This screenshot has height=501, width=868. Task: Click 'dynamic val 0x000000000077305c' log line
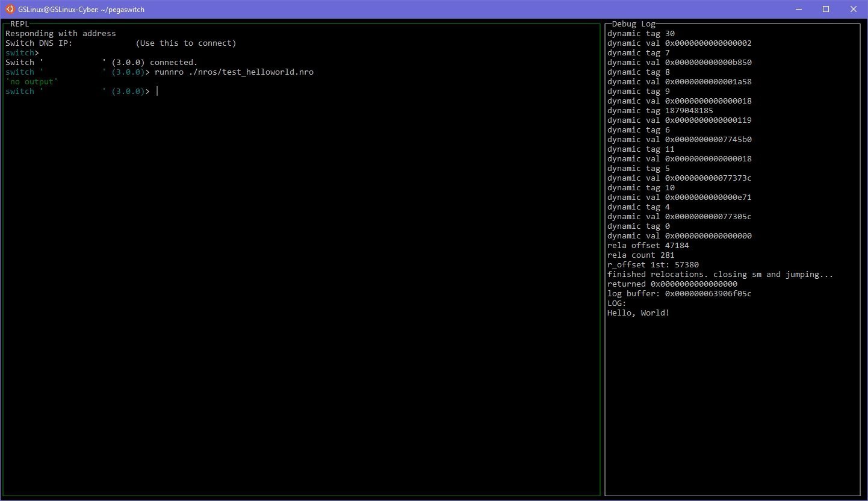680,217
